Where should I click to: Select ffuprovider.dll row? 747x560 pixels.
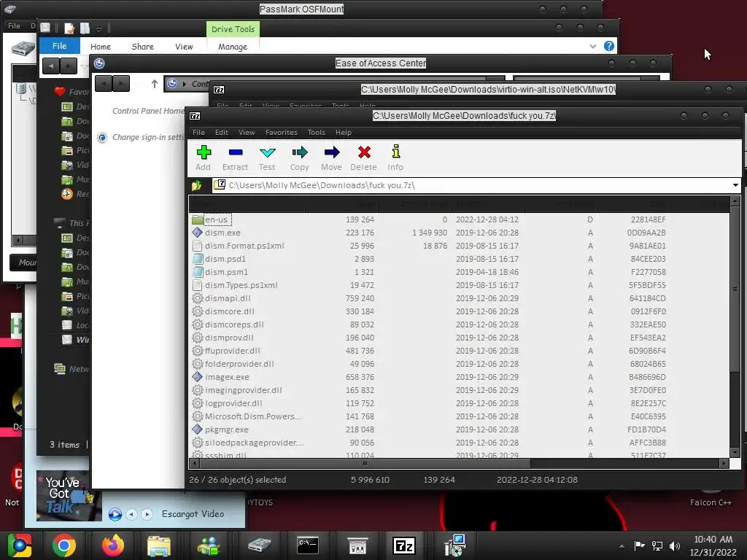tap(459, 351)
